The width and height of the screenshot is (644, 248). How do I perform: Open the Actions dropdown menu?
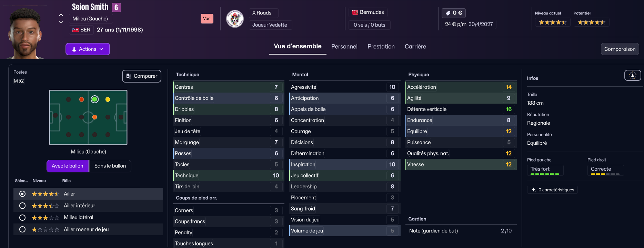point(88,49)
